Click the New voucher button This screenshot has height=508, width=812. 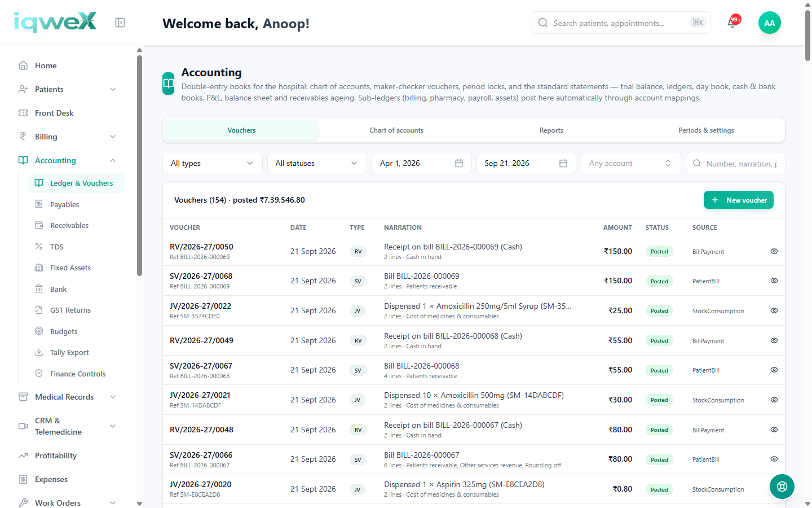(x=739, y=200)
